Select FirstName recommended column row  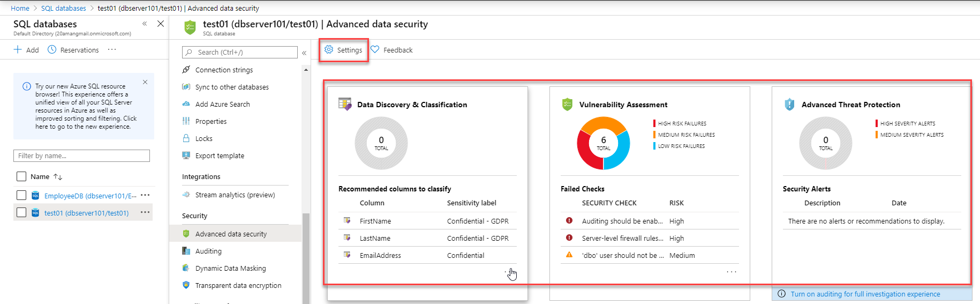(427, 221)
